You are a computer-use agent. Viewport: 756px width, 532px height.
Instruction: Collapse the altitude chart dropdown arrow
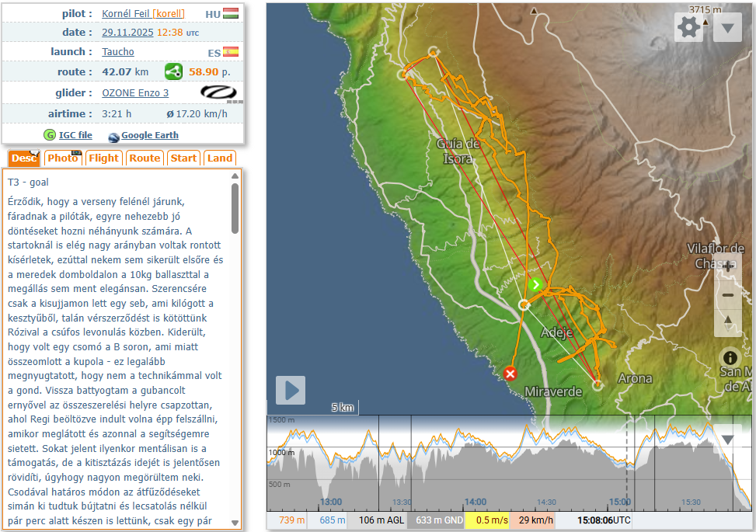click(727, 440)
